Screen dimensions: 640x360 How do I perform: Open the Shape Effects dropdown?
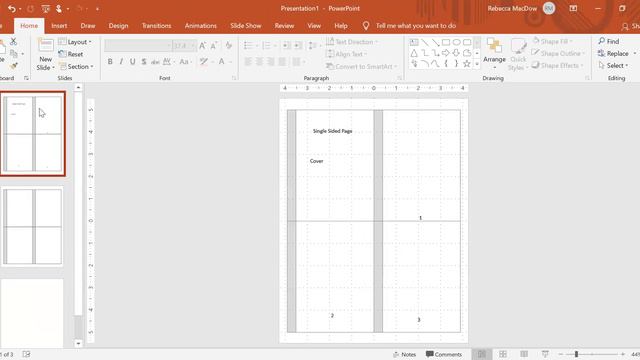(x=558, y=65)
